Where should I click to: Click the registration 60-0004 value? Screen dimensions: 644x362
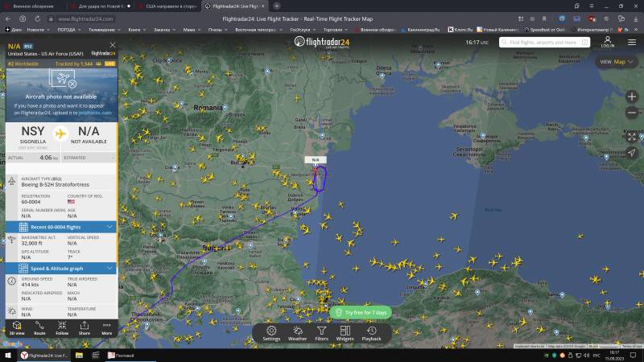31,202
